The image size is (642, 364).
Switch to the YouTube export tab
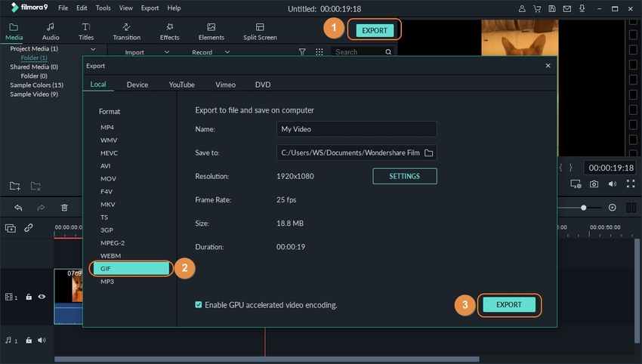coord(182,85)
